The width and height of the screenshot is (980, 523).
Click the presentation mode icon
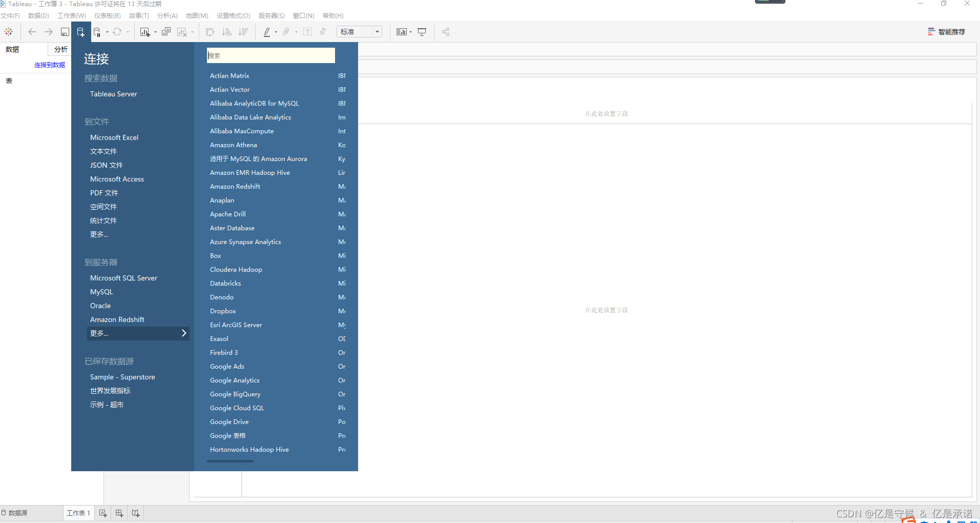coord(422,32)
